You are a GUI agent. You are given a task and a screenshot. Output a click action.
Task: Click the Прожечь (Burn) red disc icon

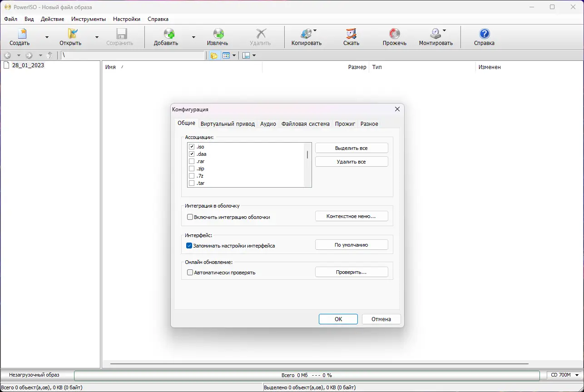395,34
